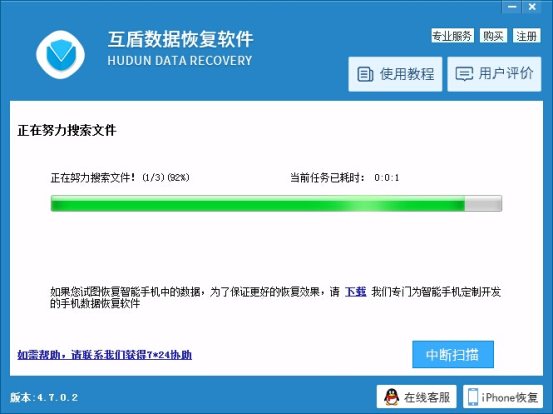The width and height of the screenshot is (553, 414).
Task: Open the 用户评价 user reviews button
Action: point(494,74)
